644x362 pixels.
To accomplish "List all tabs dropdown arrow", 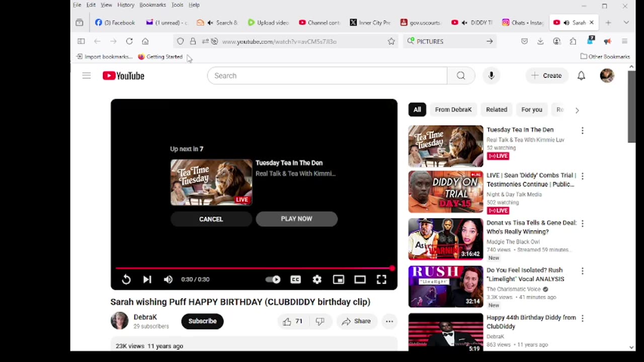I will (x=626, y=23).
